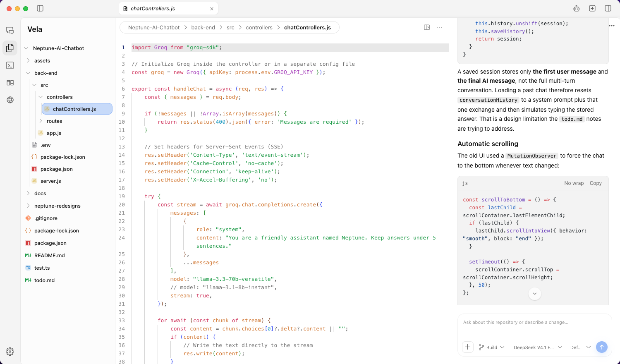Open the terminal sidebar icon
Screen dimensions: 620x364
(10, 65)
